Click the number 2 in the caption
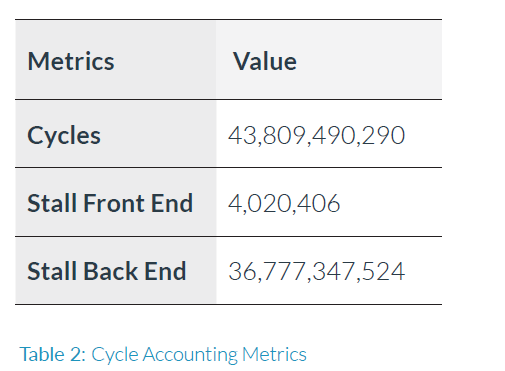This screenshot has height=371, width=505. [77, 354]
